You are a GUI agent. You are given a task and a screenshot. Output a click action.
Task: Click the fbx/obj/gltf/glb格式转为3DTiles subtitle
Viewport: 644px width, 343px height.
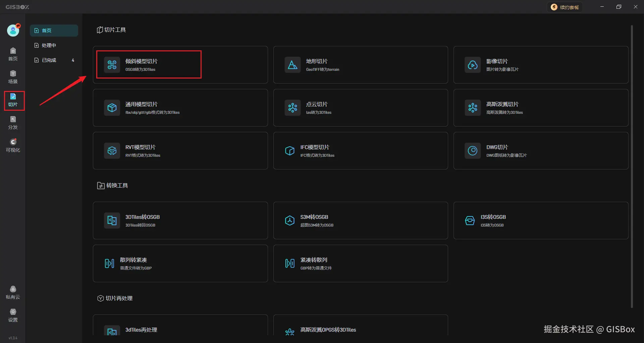(x=153, y=112)
